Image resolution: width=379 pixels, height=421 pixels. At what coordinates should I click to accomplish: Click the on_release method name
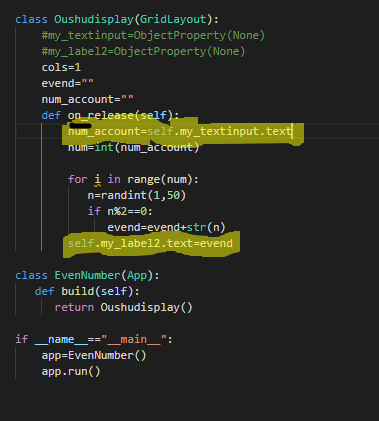pos(101,115)
